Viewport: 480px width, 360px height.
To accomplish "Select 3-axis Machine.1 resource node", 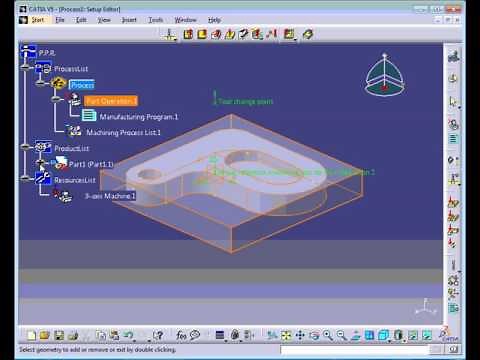I will pyautogui.click(x=110, y=196).
